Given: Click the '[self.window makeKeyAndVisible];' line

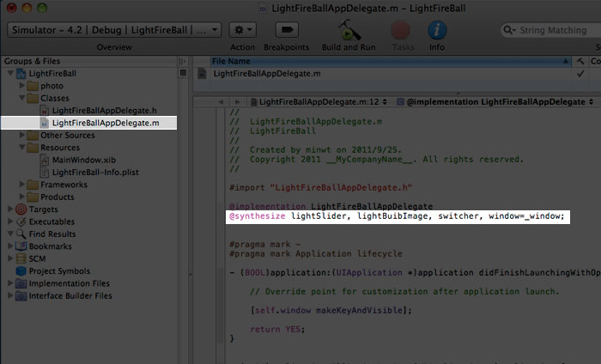Looking at the screenshot, I should click(x=331, y=310).
